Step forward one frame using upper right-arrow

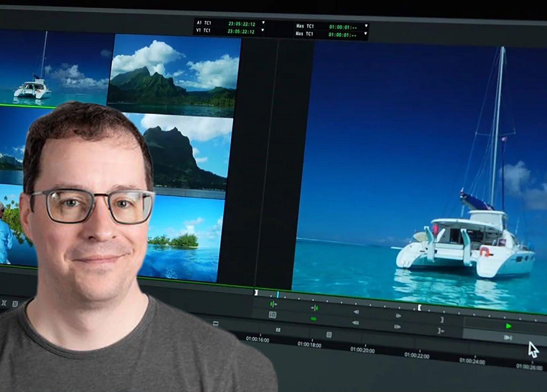(398, 315)
